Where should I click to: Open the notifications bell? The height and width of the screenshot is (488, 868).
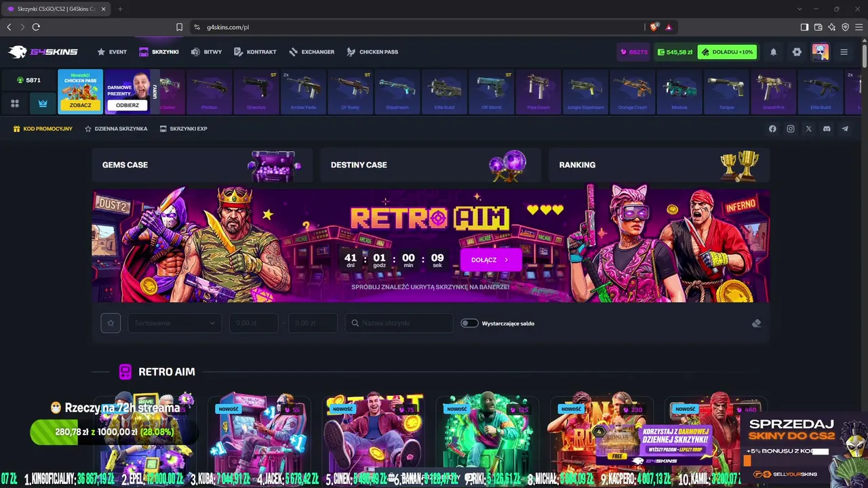click(774, 52)
